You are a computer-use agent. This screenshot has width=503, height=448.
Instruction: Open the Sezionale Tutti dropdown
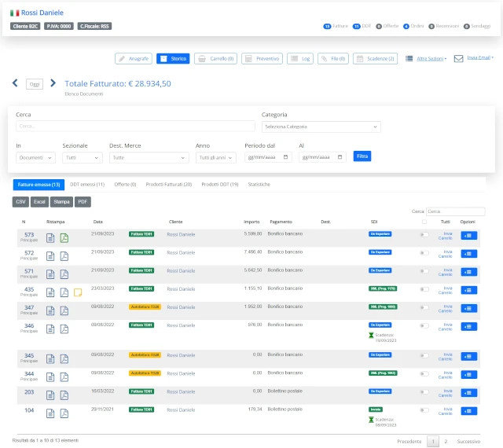[x=82, y=157]
